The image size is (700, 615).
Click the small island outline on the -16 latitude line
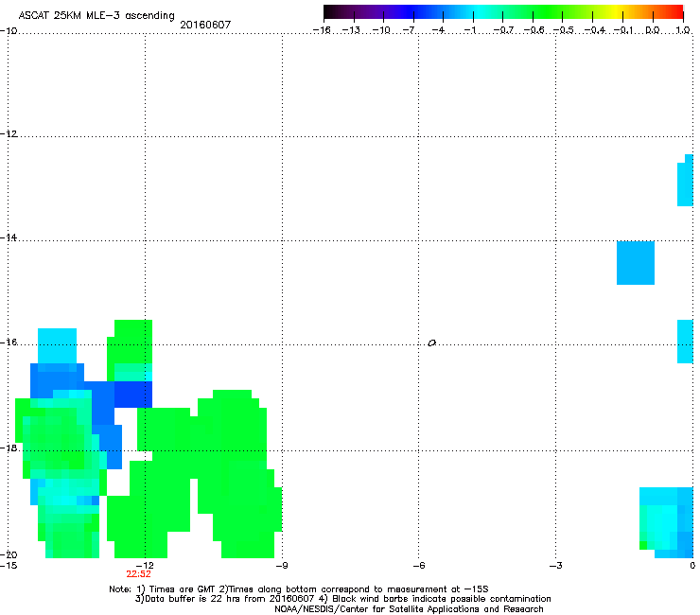click(431, 343)
